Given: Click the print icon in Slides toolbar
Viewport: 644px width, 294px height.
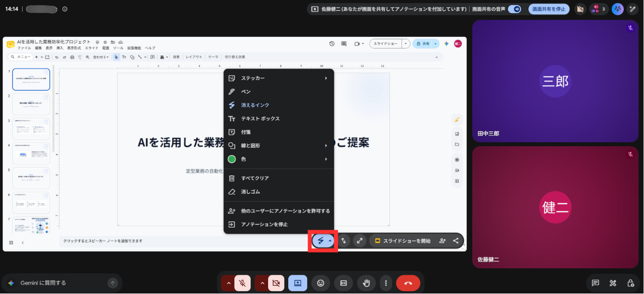Looking at the screenshot, I should (72, 57).
